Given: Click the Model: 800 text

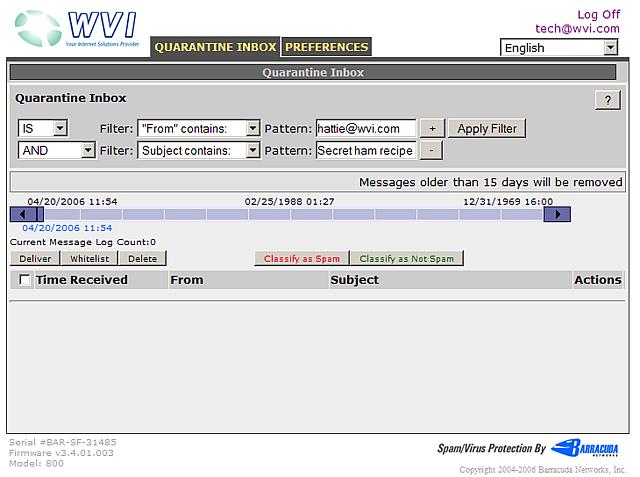Looking at the screenshot, I should point(36,464).
